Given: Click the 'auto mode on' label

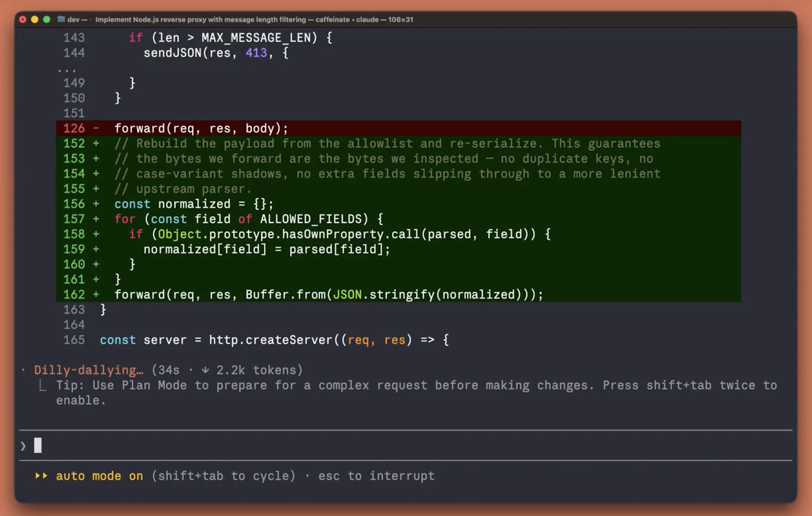Looking at the screenshot, I should click(99, 476).
